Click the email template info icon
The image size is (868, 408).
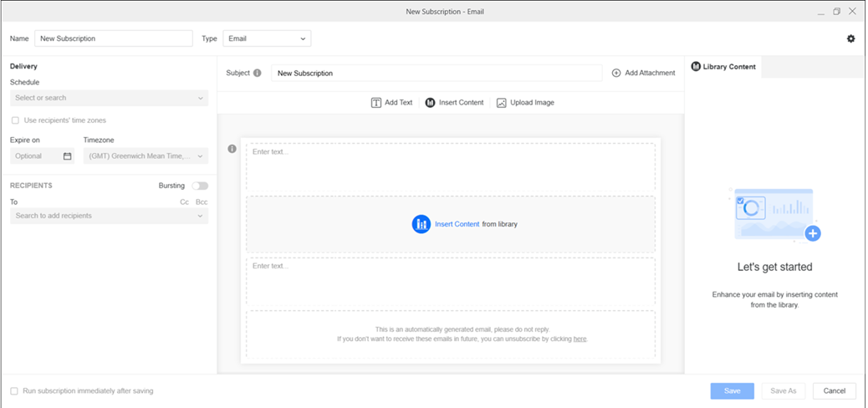click(x=232, y=149)
